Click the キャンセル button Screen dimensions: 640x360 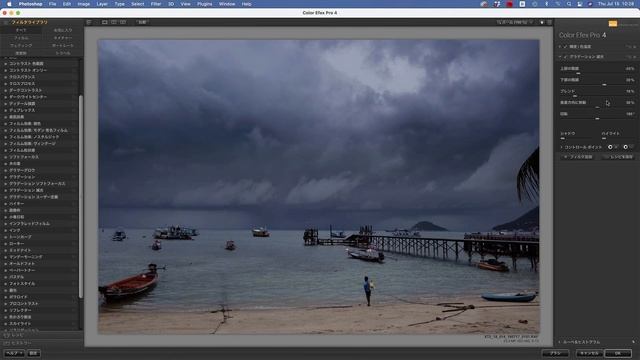589,353
